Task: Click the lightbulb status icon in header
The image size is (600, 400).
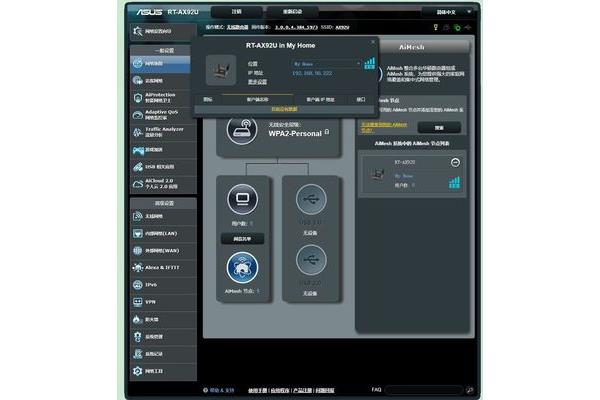Action: (435, 27)
